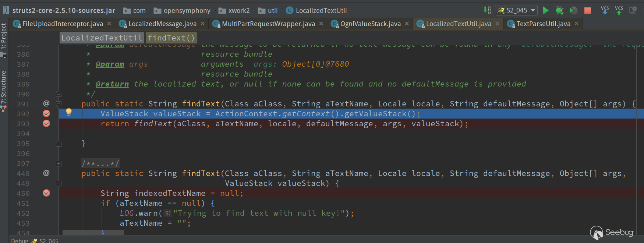Expand the folded Javadoc at line 397
The height and width of the screenshot is (243, 644).
(x=59, y=163)
